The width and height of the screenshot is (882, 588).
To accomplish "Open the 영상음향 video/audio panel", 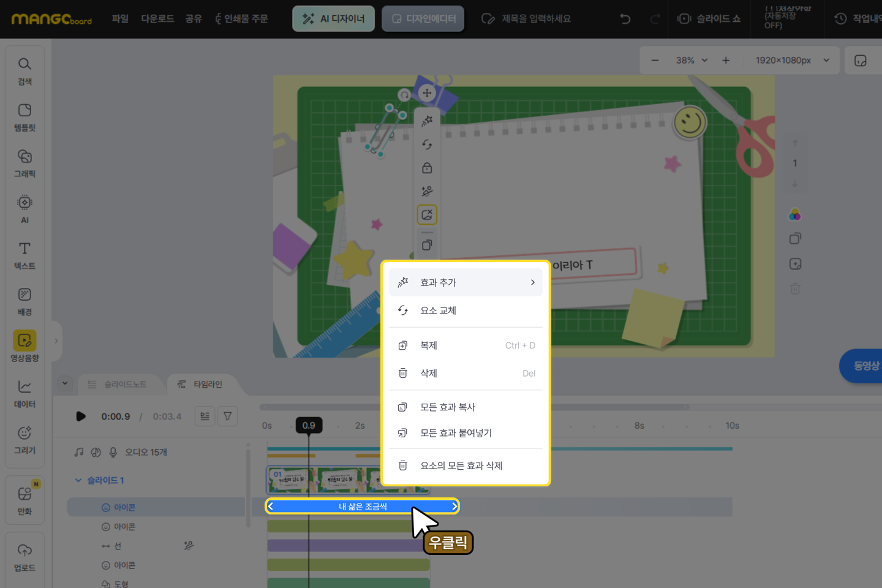I will coord(24,347).
